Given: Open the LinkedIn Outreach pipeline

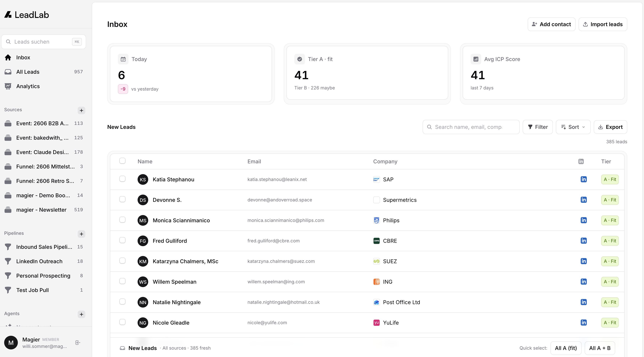Looking at the screenshot, I should click(44, 261).
